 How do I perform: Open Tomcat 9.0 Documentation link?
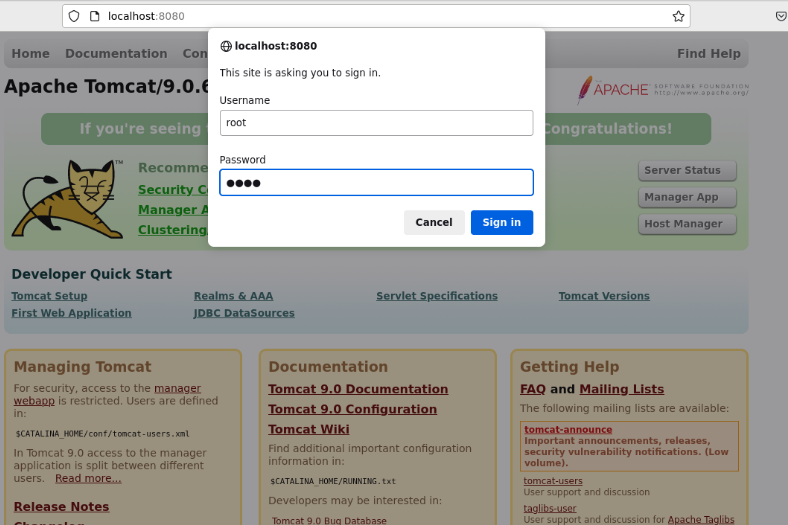(x=358, y=389)
